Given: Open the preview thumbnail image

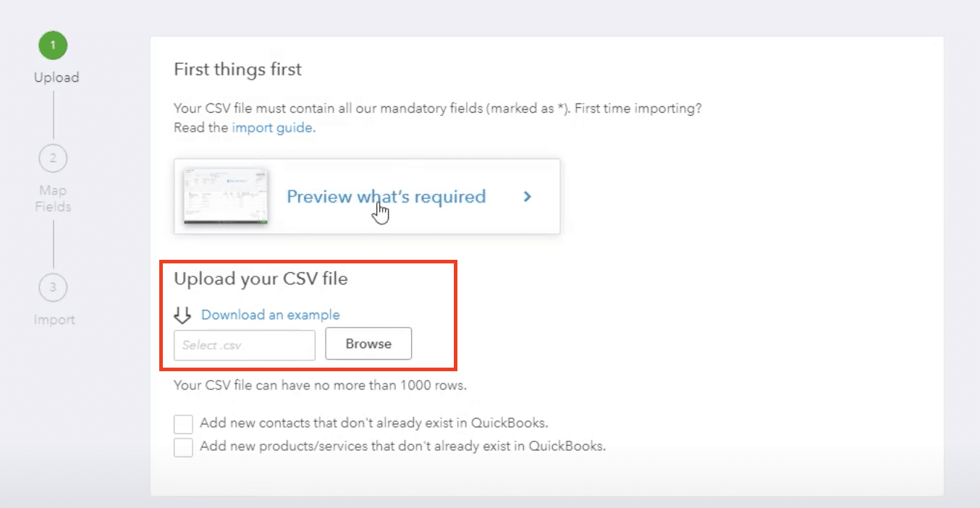Looking at the screenshot, I should [x=225, y=196].
